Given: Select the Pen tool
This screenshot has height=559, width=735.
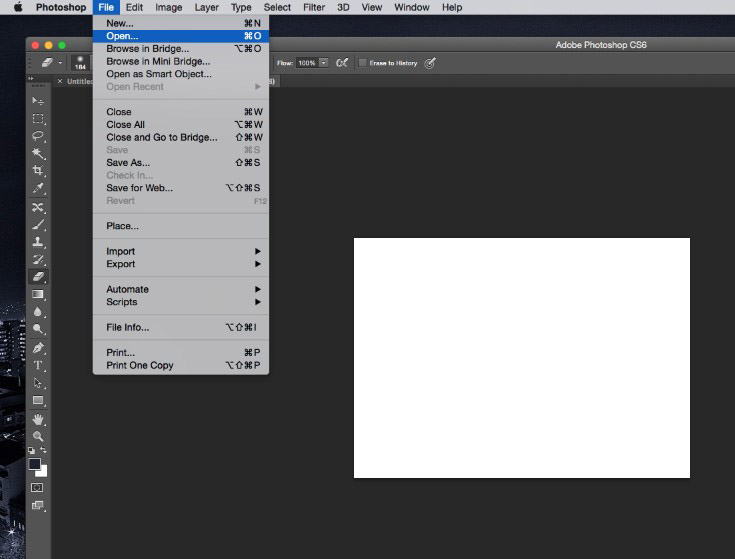Looking at the screenshot, I should tap(38, 348).
